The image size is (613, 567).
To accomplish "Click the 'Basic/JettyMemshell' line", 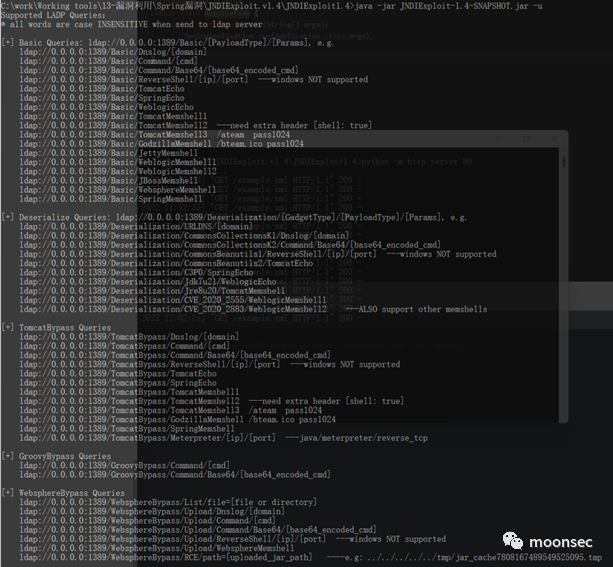I will coord(108,153).
